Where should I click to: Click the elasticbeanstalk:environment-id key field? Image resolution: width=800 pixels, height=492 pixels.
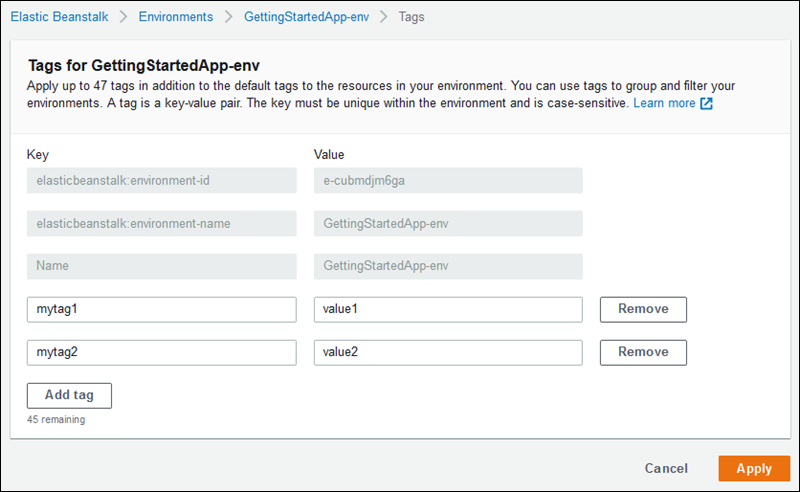(x=162, y=180)
